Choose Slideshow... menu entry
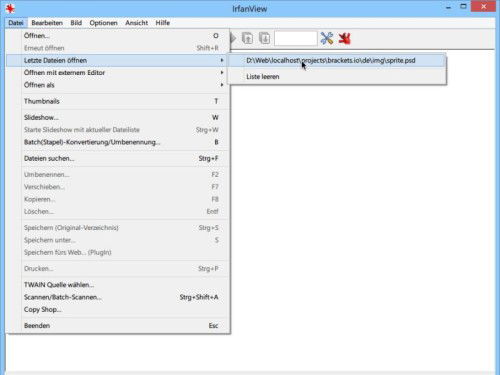Viewport: 500px width, 375px height. [118, 117]
